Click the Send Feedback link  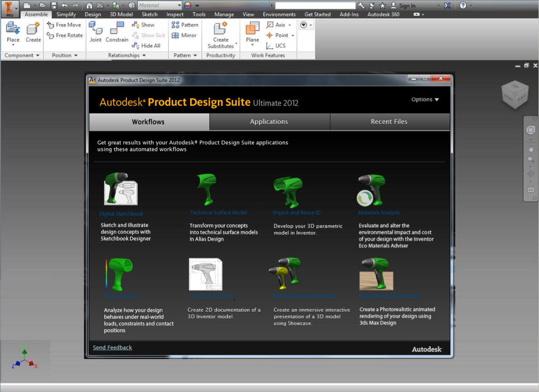click(112, 348)
